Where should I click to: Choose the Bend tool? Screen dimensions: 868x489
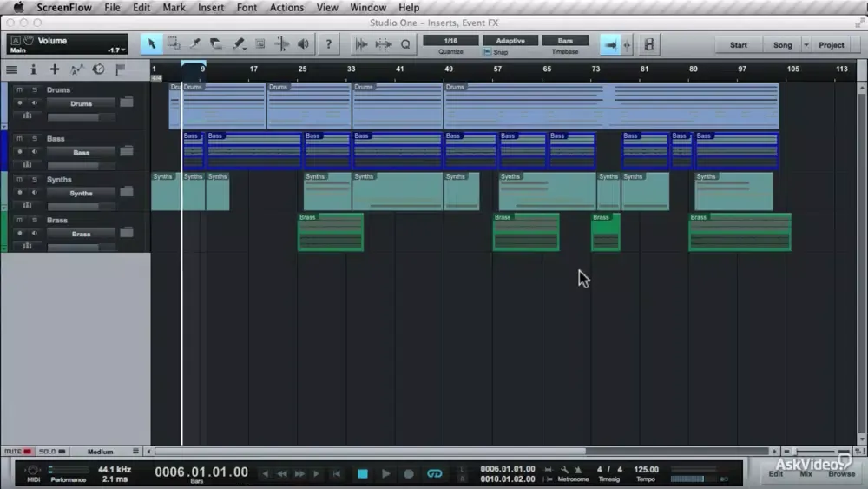tap(282, 44)
